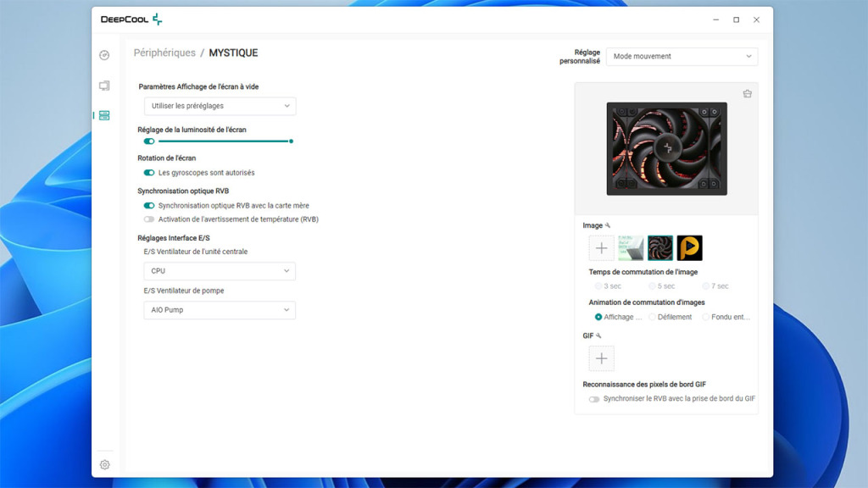Open the 'Mode mouvement' dropdown
This screenshot has width=868, height=488.
[682, 57]
